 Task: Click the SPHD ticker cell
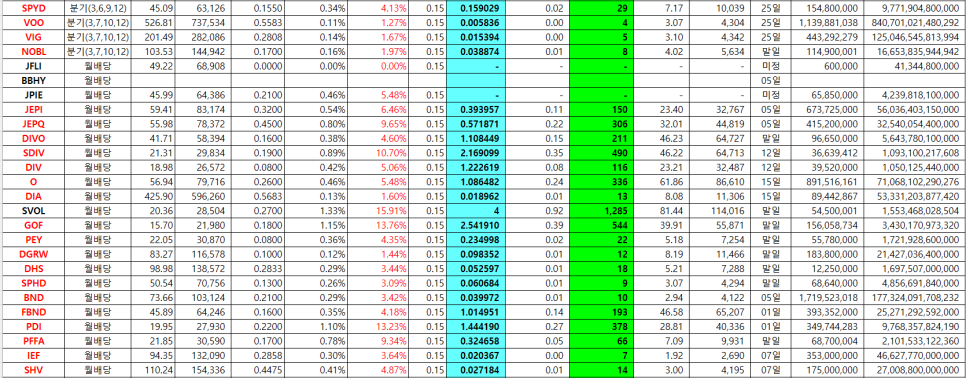coord(33,283)
